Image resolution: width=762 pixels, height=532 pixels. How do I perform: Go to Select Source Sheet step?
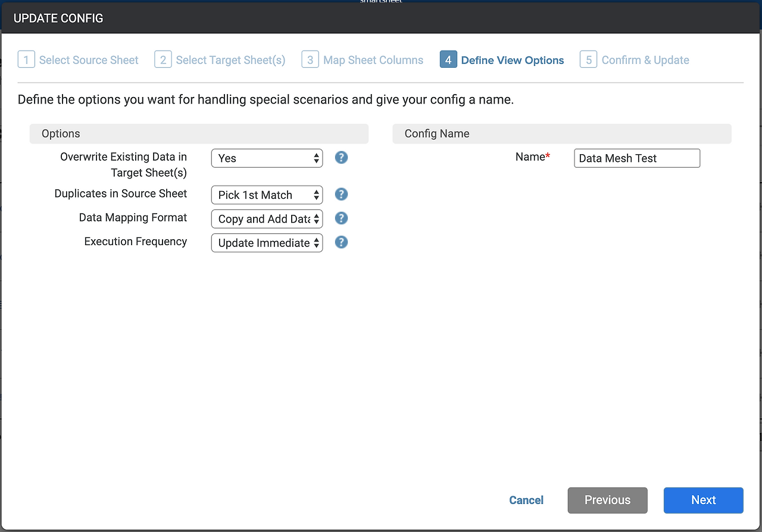click(89, 60)
